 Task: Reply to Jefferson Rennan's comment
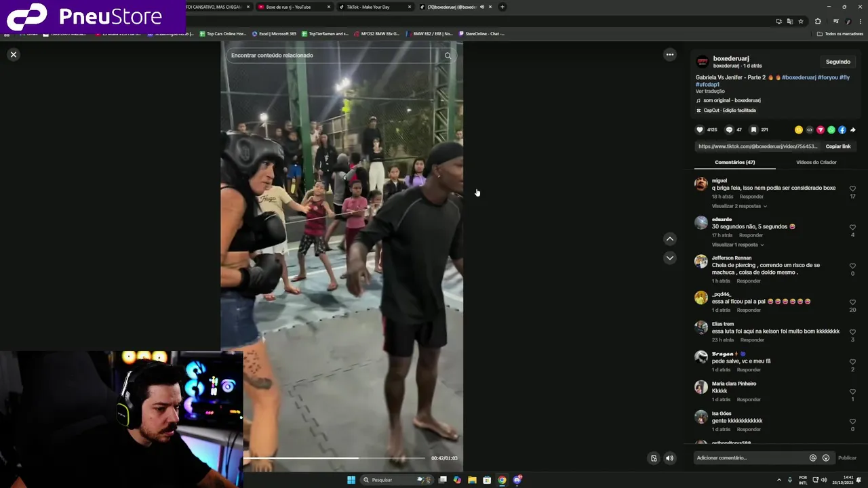[x=749, y=281]
